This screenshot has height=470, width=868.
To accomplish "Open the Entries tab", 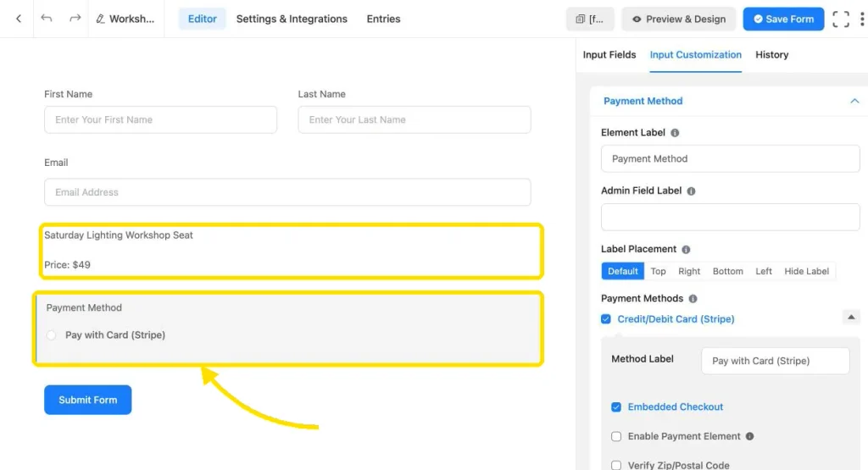I will coord(383,19).
